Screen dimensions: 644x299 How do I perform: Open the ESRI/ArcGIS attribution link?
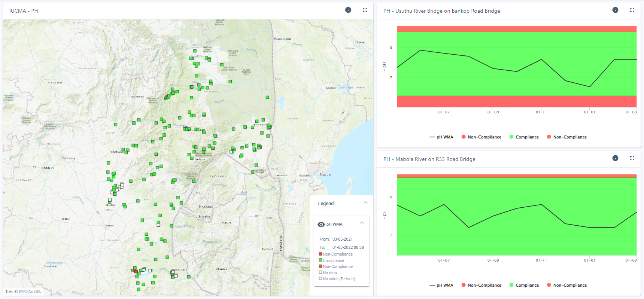point(30,292)
